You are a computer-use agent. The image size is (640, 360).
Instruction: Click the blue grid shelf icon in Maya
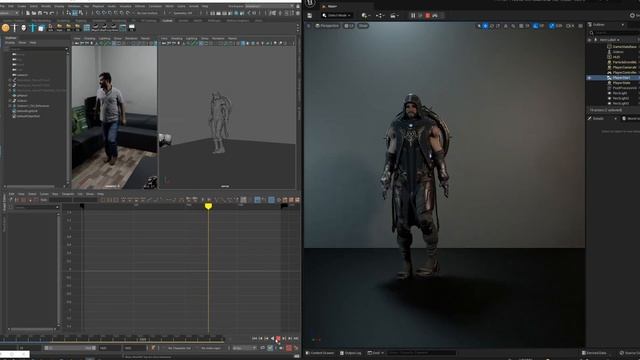click(87, 28)
